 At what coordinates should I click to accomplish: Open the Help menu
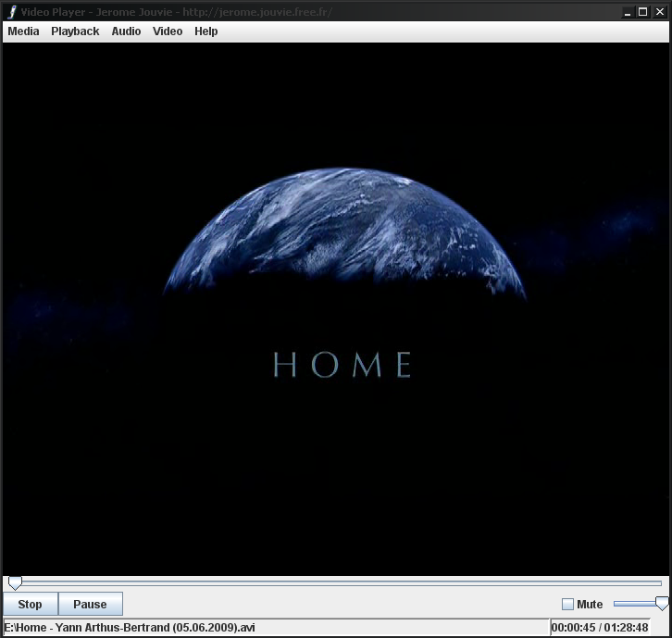click(206, 31)
